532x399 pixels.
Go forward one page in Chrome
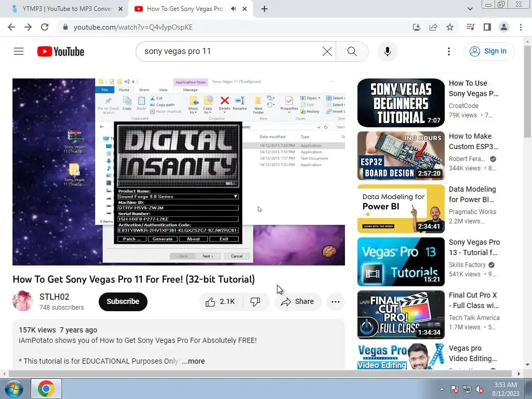[x=28, y=27]
